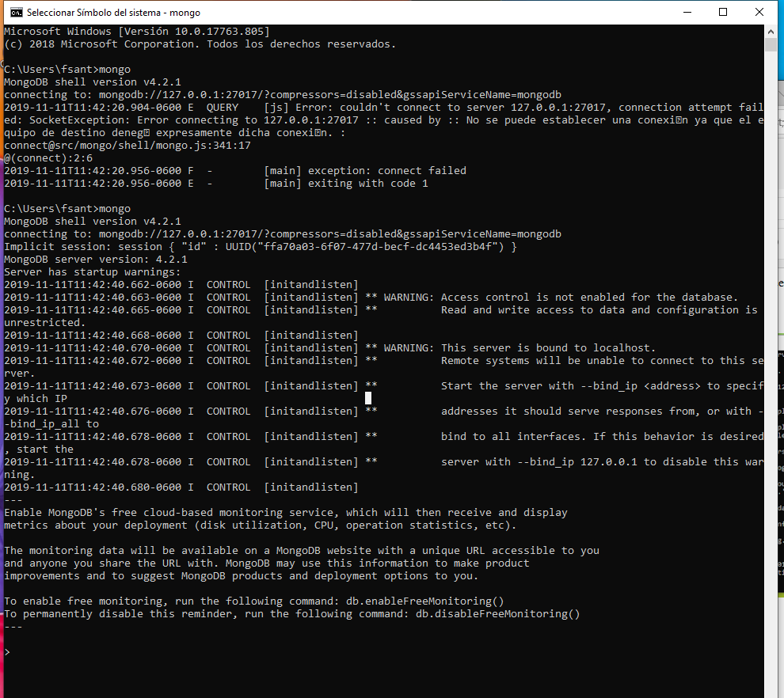Maximize the mongo console window
This screenshot has width=784, height=698.
click(x=722, y=12)
